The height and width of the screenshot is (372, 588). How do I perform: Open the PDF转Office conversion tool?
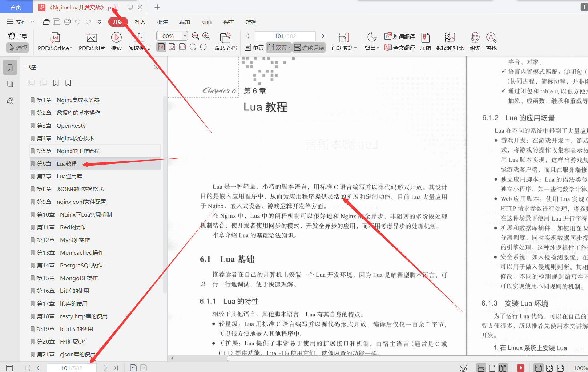coord(54,41)
